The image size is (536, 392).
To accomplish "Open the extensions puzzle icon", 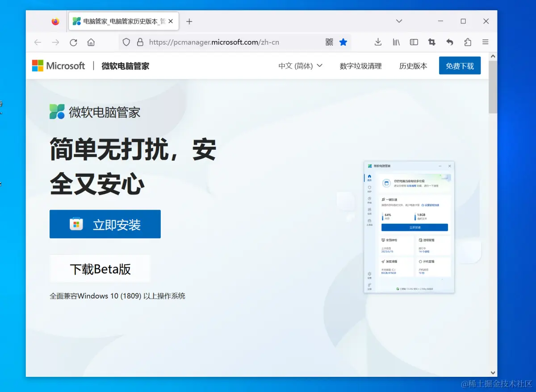I will (x=468, y=42).
